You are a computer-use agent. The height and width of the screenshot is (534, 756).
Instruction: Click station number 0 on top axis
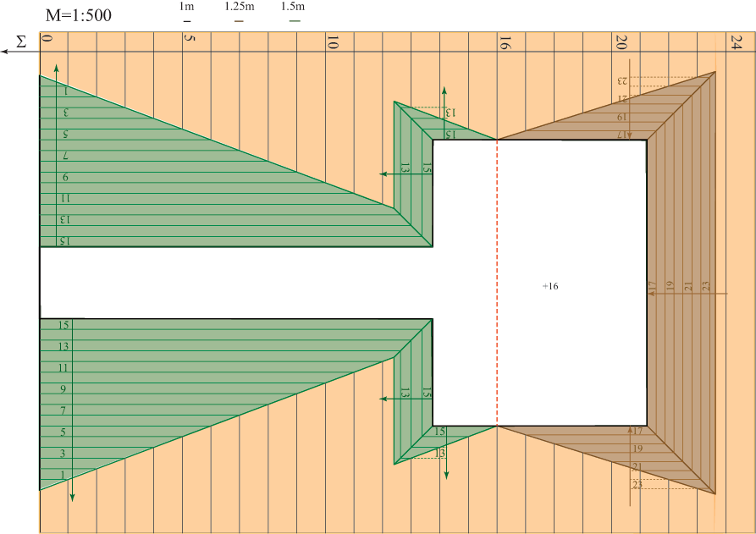point(47,39)
